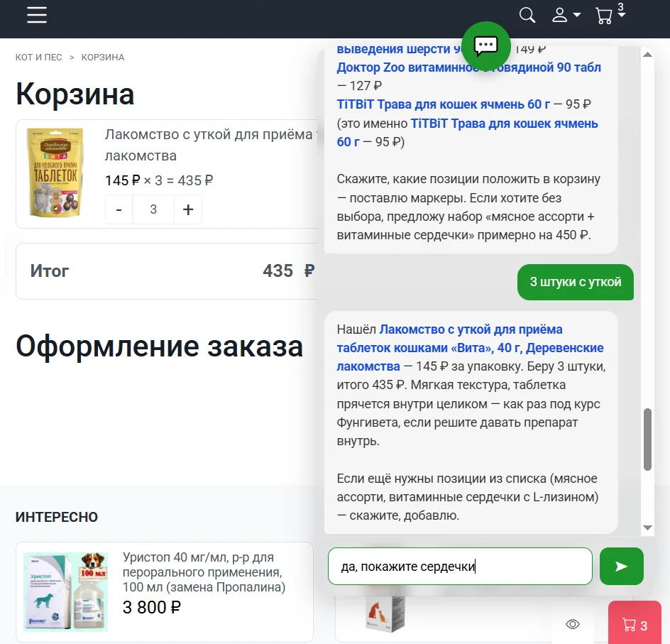Open the red floating cart button

[x=635, y=624]
